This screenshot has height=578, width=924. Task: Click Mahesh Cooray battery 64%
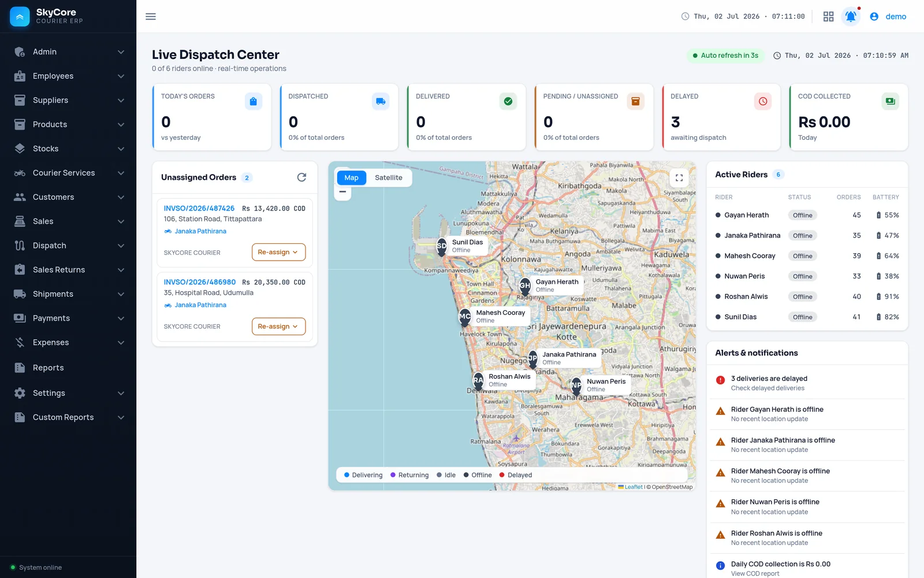[x=888, y=256]
